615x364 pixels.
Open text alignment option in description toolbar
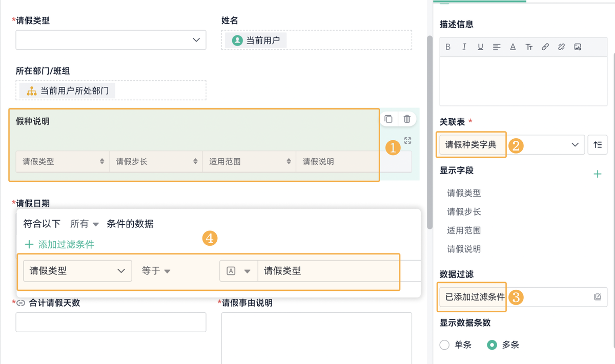tap(497, 47)
